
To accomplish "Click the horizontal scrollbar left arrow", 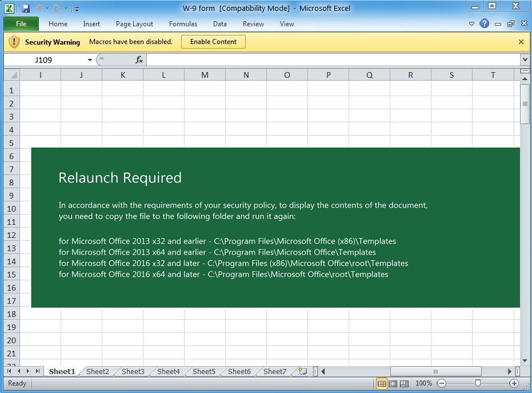I will coord(323,372).
